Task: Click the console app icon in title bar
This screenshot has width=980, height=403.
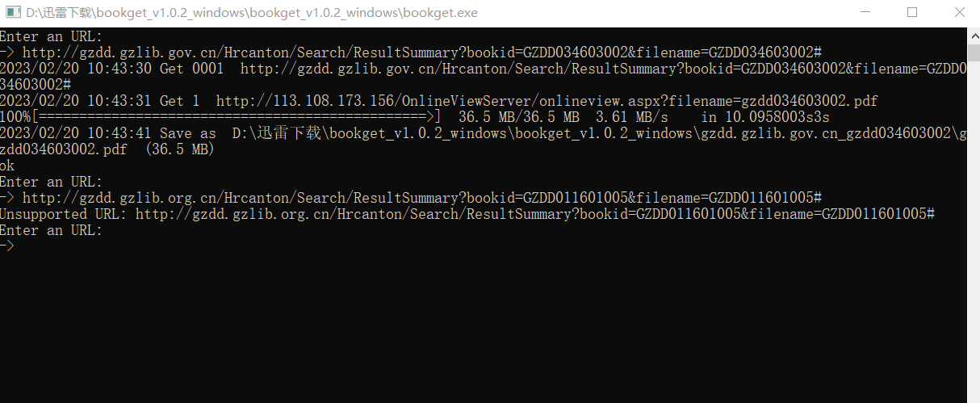Action: coord(13,13)
